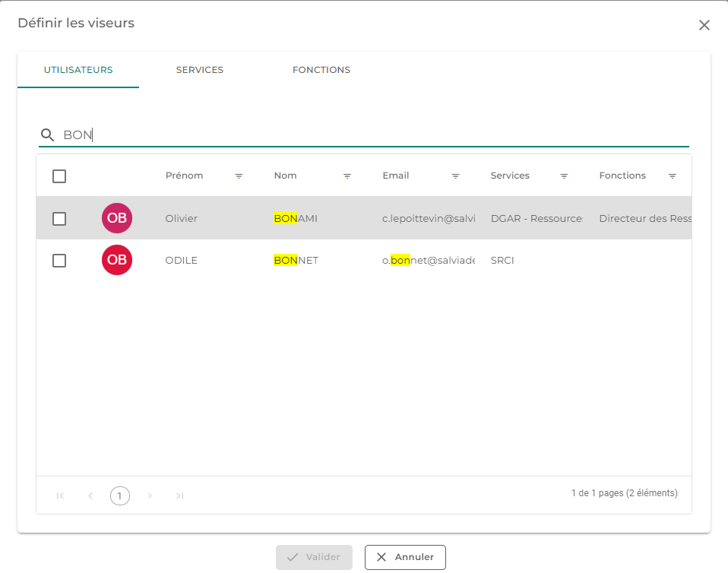
Task: Go to next page of results
Action: (150, 496)
